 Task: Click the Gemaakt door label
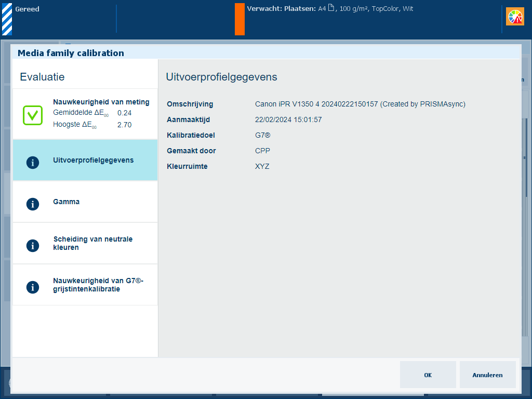191,151
